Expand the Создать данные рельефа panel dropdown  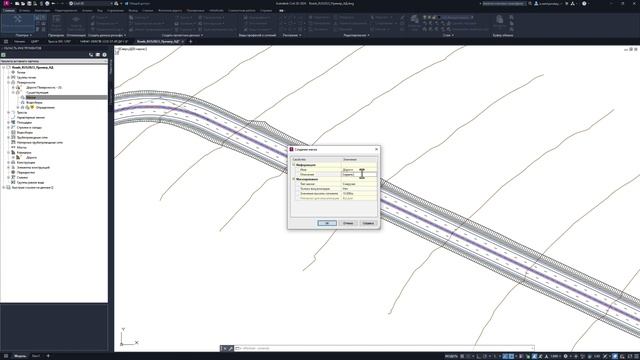pyautogui.click(x=107, y=36)
